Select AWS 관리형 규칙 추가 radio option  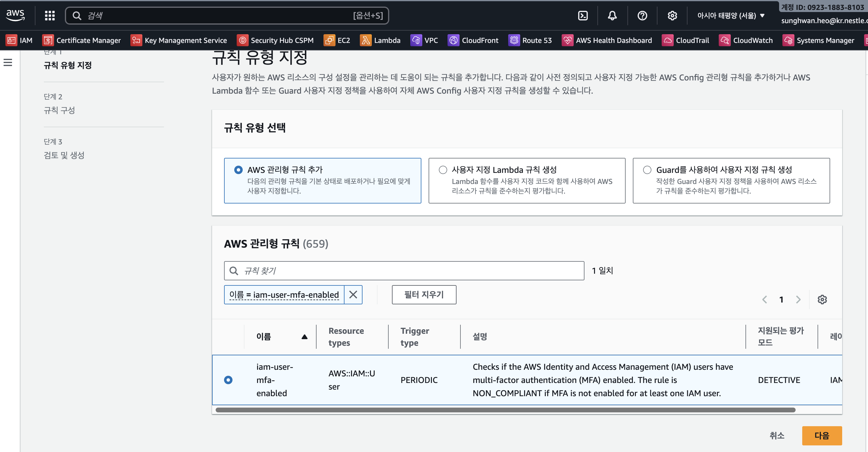[x=238, y=170]
